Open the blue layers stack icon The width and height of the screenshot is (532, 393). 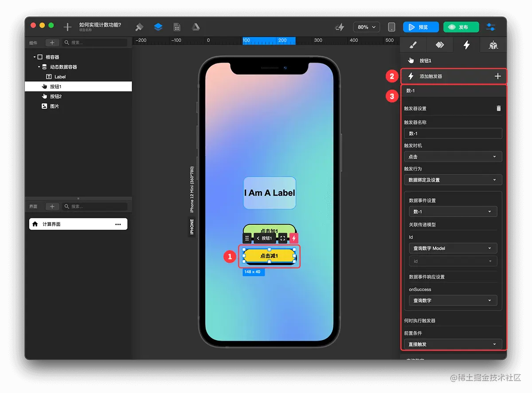158,27
